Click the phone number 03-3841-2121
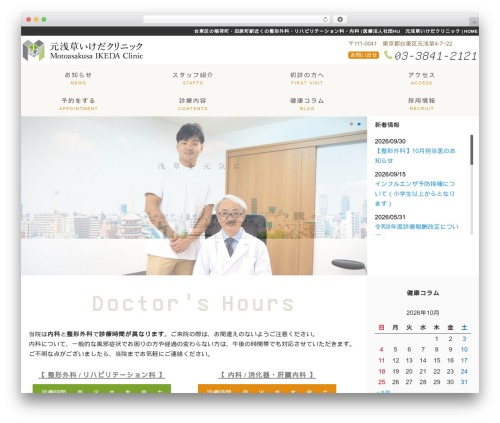The image size is (500, 423). (435, 56)
